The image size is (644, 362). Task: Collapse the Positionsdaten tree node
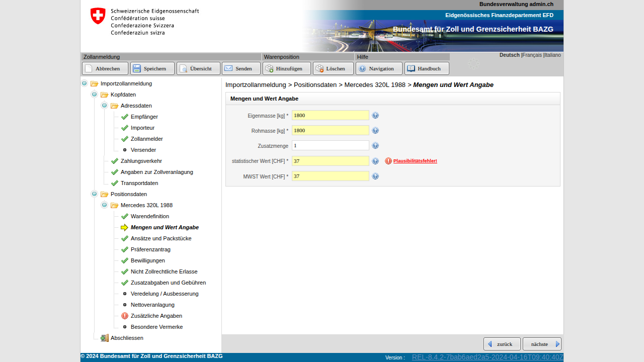(x=94, y=194)
